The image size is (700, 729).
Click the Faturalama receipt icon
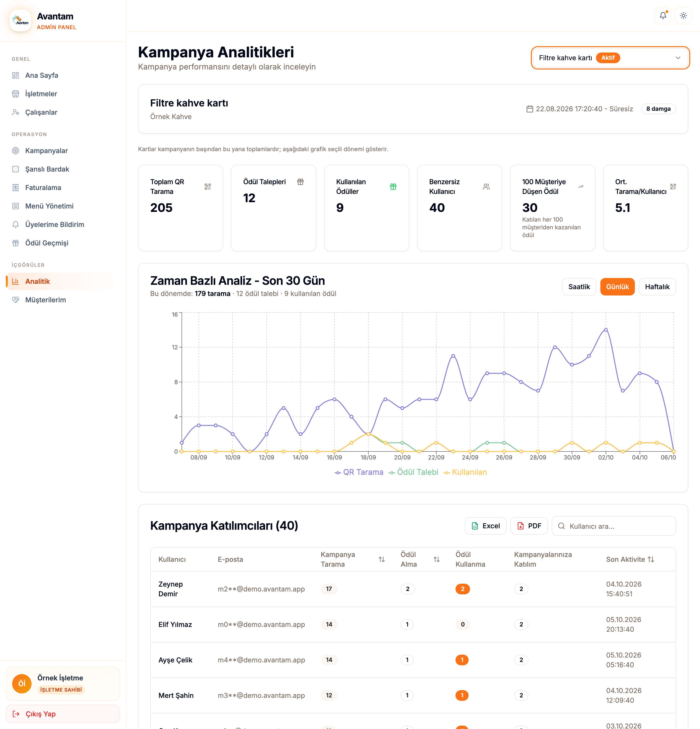(16, 187)
